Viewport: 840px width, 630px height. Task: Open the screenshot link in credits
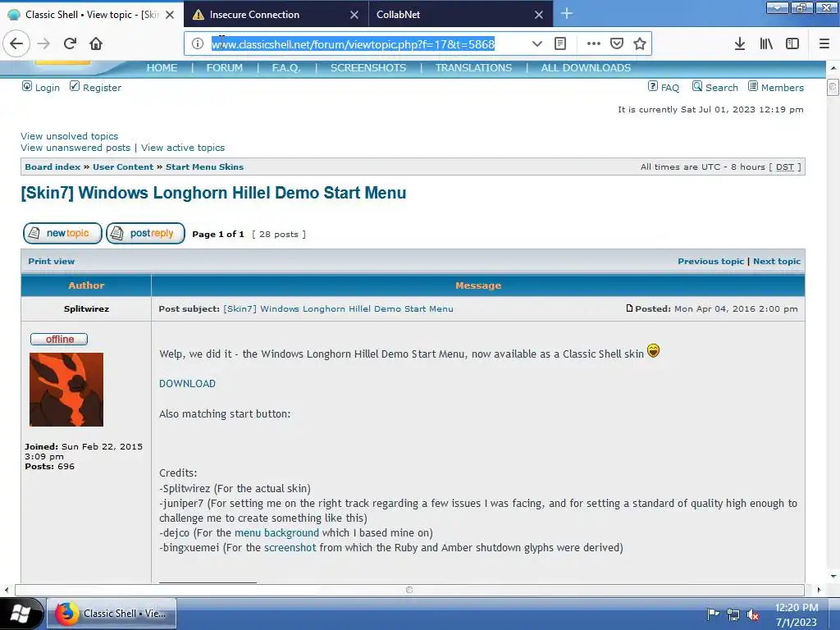[x=290, y=547]
